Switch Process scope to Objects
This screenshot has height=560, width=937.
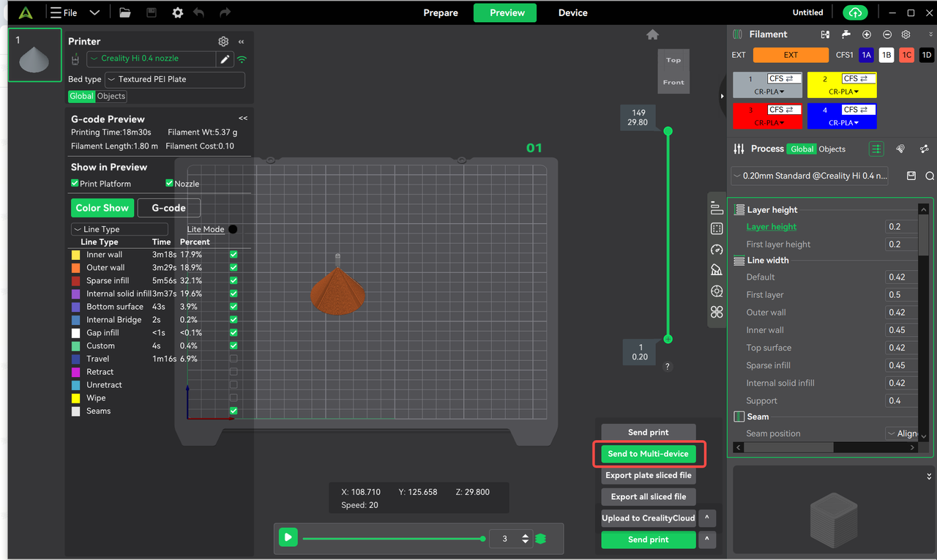832,149
